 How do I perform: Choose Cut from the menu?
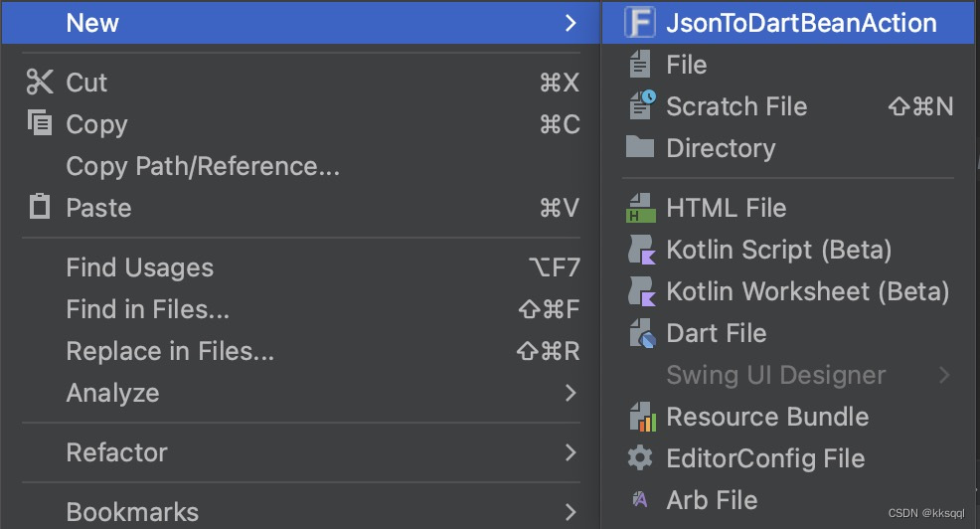300,83
